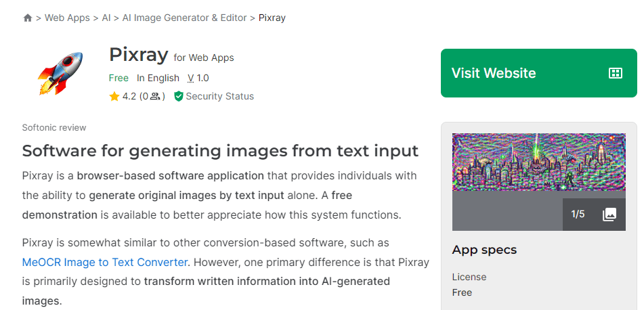
Task: Click the 4.2 rating score
Action: (129, 97)
